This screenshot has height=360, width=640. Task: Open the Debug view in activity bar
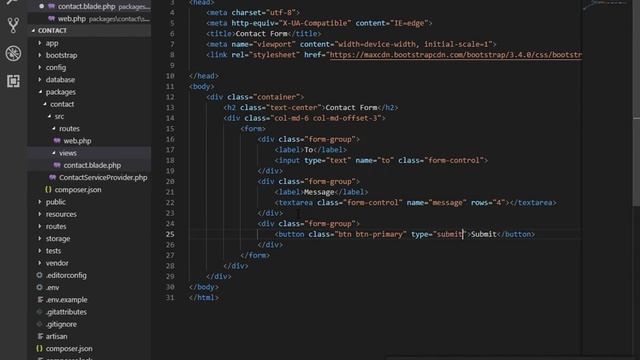(13, 53)
